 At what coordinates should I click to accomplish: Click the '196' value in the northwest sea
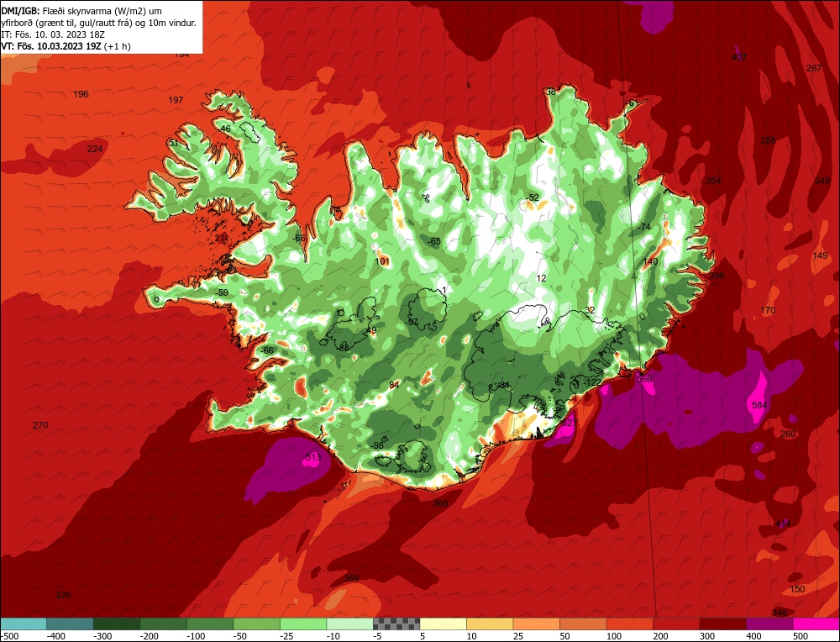pyautogui.click(x=81, y=94)
